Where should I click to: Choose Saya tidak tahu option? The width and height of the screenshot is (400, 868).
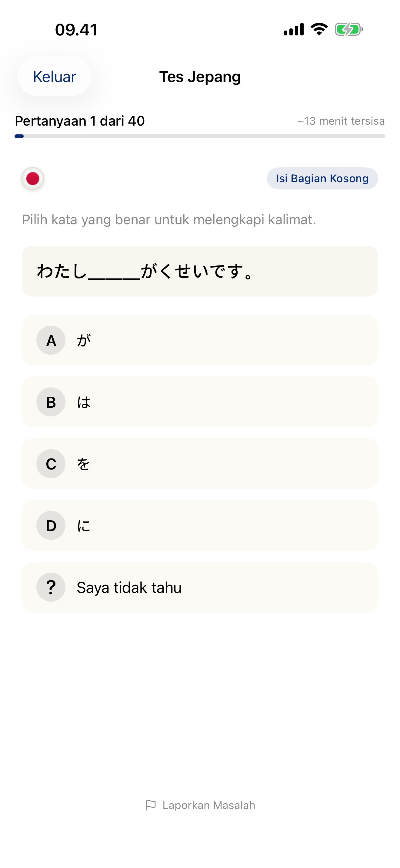(200, 587)
